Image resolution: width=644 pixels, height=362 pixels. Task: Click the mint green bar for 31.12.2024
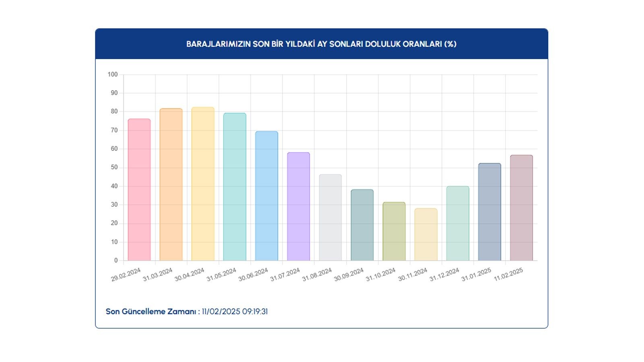458,223
